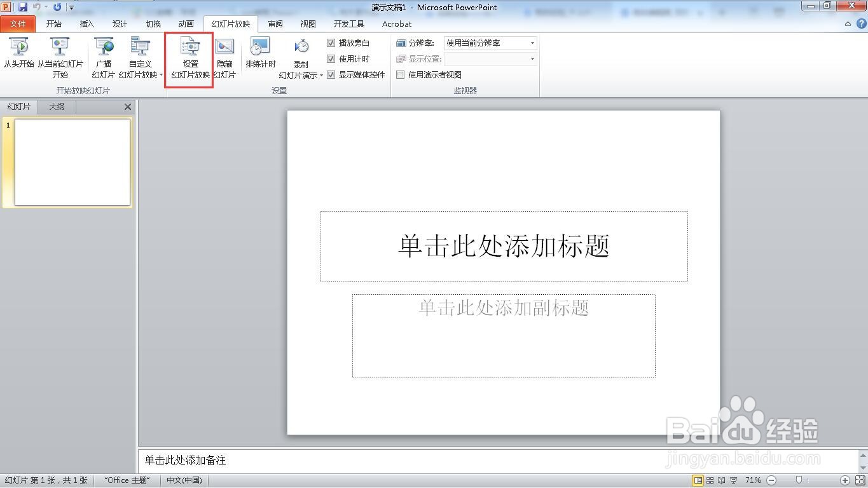Switch to Normal view icon in status bar
The width and height of the screenshot is (868, 488).
point(698,480)
